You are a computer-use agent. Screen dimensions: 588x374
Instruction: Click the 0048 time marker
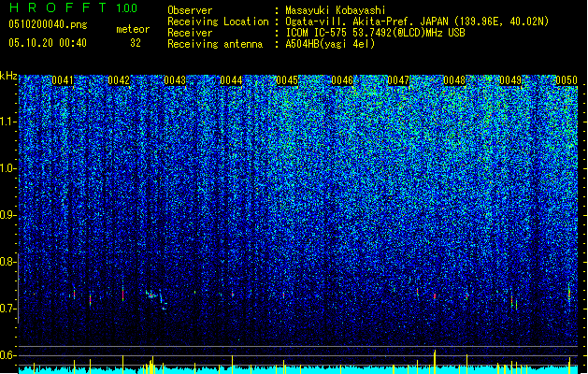pos(454,80)
